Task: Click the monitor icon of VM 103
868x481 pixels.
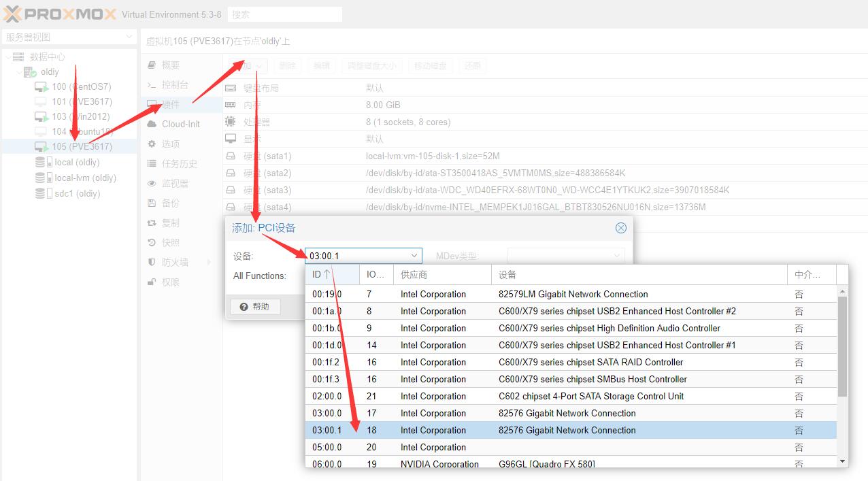Action: pos(41,117)
